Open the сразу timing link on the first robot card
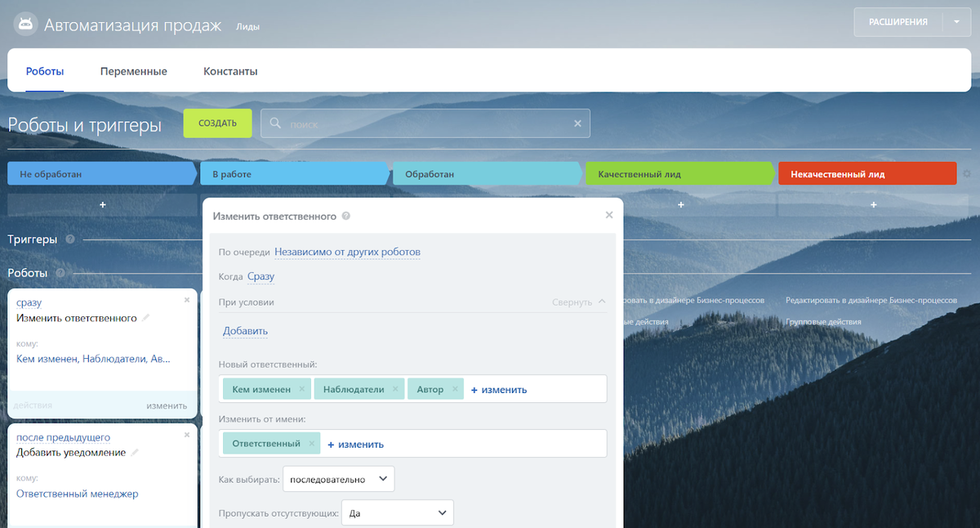Image resolution: width=980 pixels, height=528 pixels. 29,302
